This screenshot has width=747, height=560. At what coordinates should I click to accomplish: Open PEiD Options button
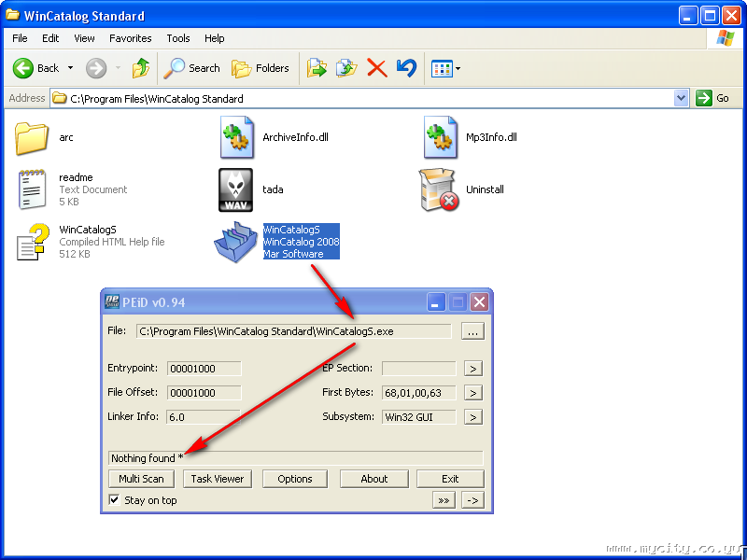[295, 479]
